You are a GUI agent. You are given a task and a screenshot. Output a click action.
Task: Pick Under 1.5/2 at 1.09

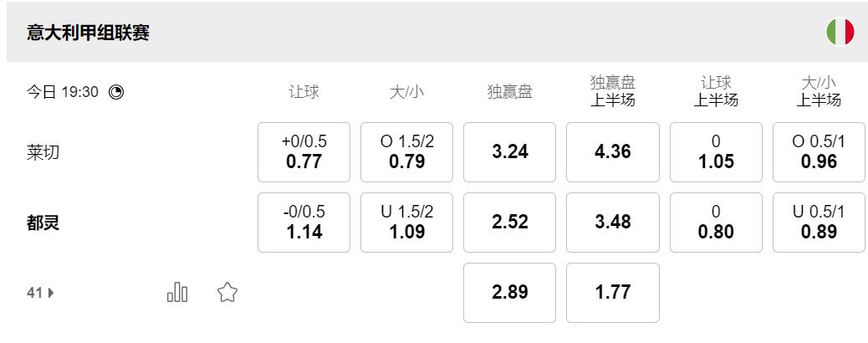tap(407, 223)
